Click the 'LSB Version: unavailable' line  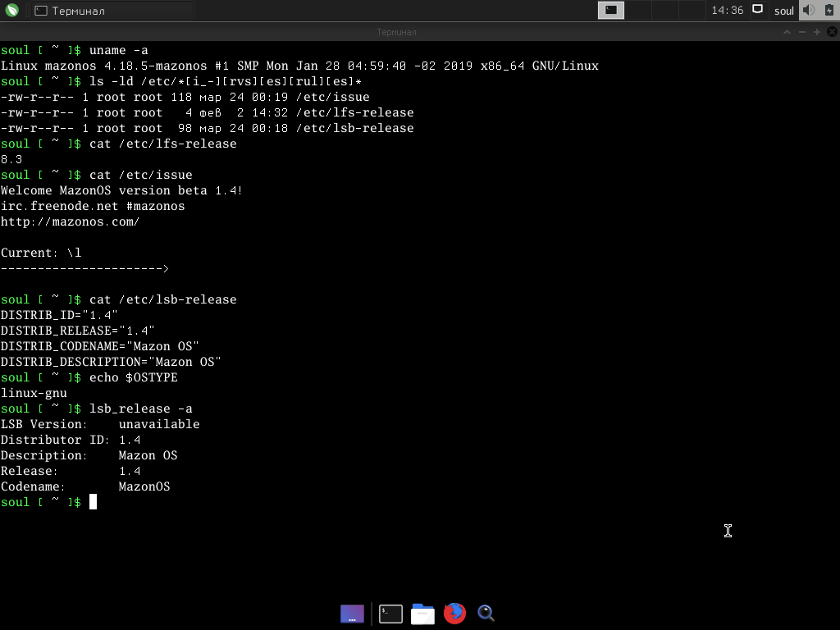(100, 424)
